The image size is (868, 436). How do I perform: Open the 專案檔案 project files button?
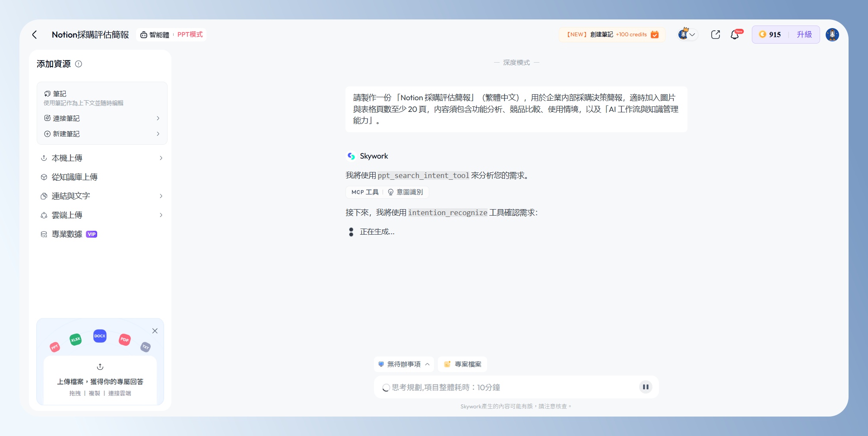tap(463, 364)
